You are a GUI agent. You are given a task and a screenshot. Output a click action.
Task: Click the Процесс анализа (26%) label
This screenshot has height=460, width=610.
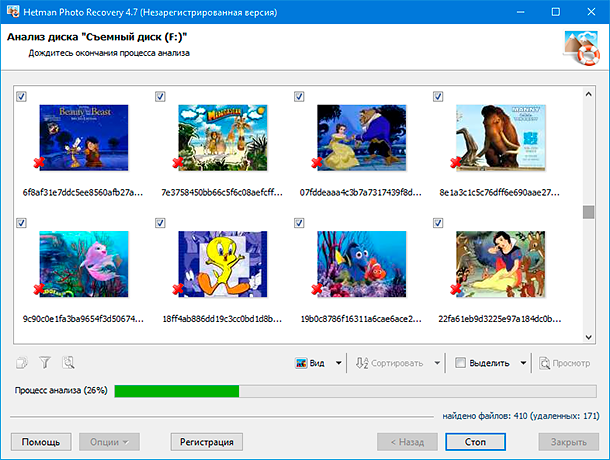click(x=61, y=390)
